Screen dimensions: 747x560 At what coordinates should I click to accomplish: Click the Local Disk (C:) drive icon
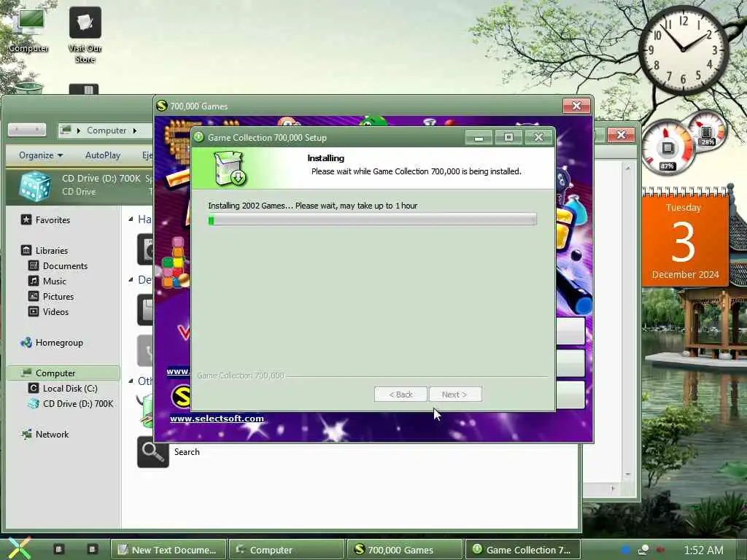34,388
